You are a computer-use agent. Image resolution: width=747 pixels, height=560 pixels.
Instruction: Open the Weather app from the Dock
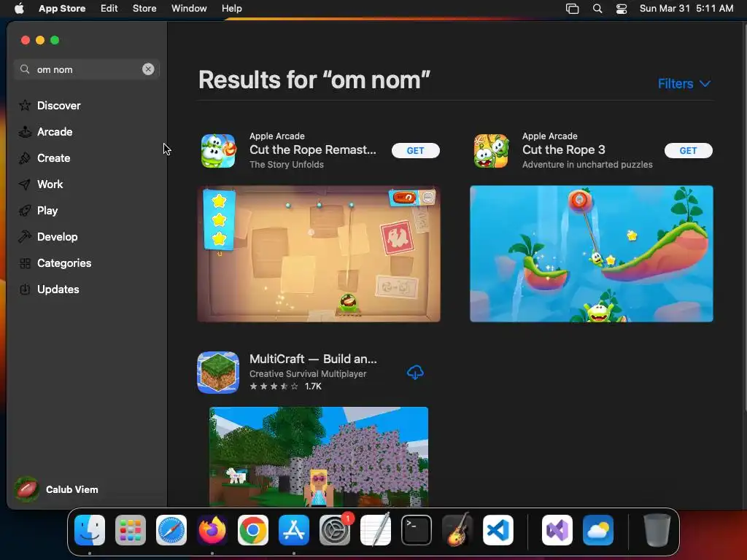(x=598, y=530)
